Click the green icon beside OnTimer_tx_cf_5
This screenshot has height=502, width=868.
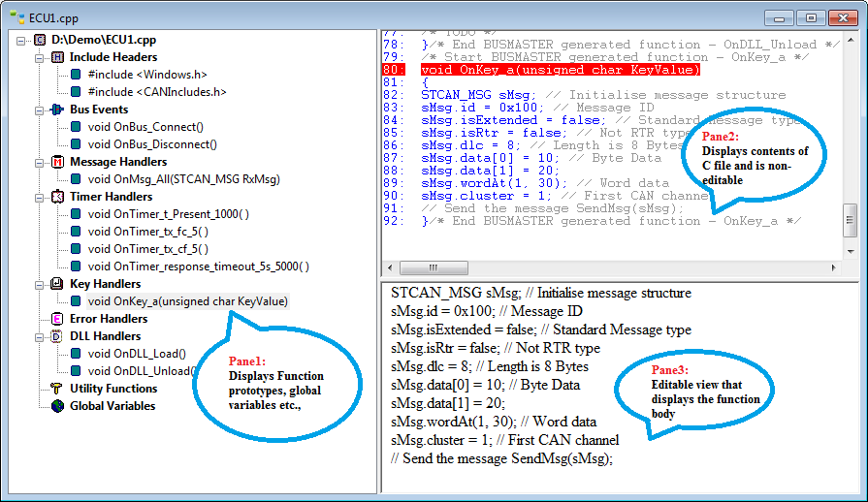[x=76, y=249]
